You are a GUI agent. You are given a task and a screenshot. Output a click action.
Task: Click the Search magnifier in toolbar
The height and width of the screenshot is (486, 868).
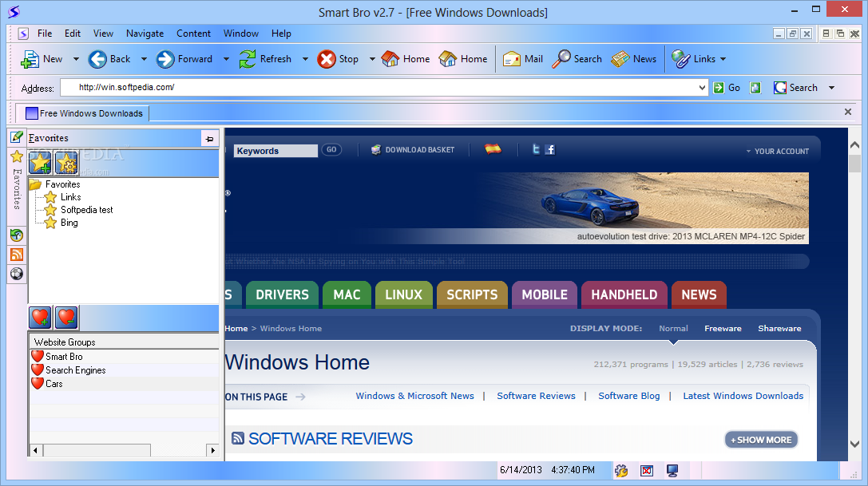tap(561, 59)
